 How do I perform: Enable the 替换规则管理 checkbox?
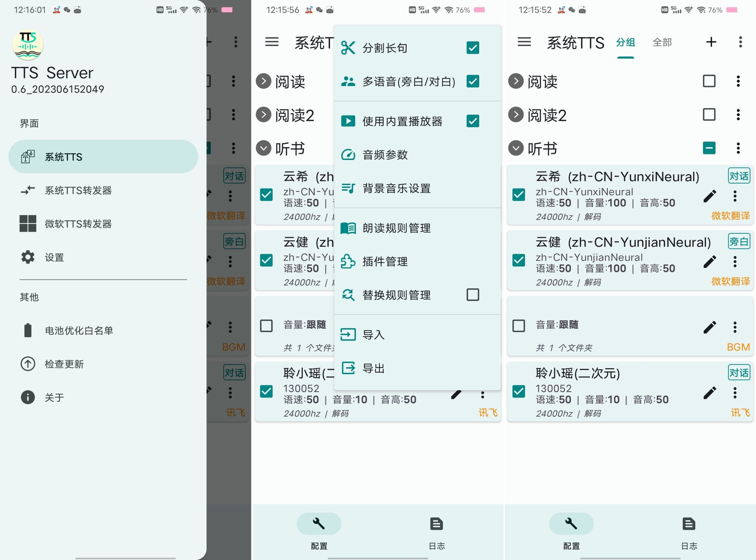pos(472,295)
